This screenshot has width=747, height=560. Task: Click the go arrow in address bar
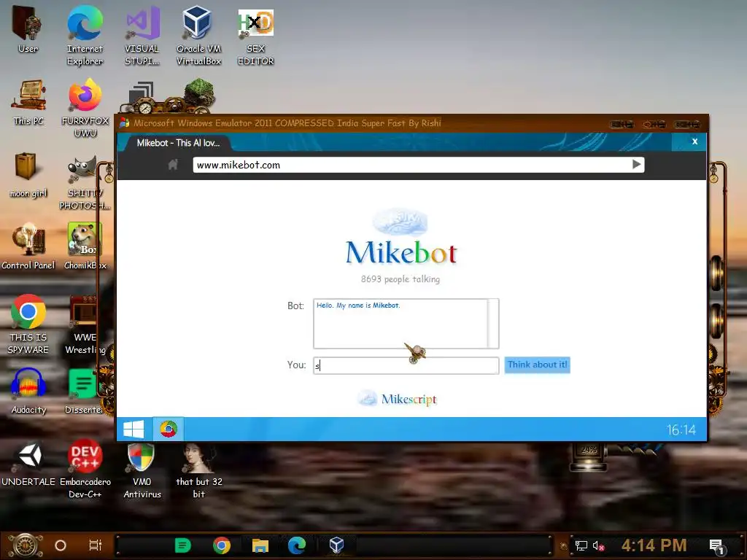coord(636,164)
